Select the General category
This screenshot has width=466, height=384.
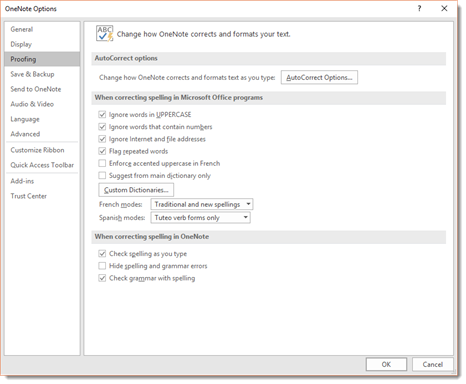42,29
